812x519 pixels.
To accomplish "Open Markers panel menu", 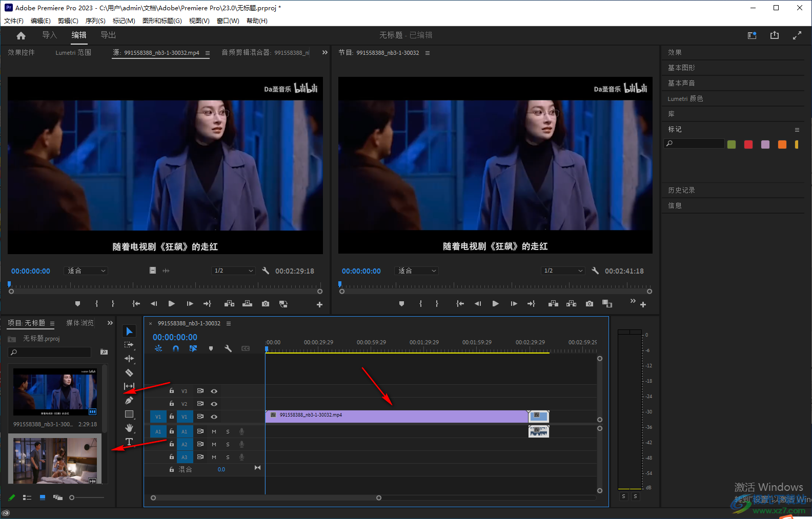I will click(797, 130).
